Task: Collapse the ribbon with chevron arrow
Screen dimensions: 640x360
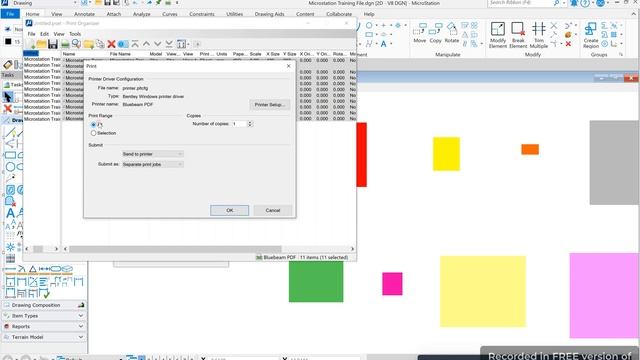Action: tap(634, 13)
